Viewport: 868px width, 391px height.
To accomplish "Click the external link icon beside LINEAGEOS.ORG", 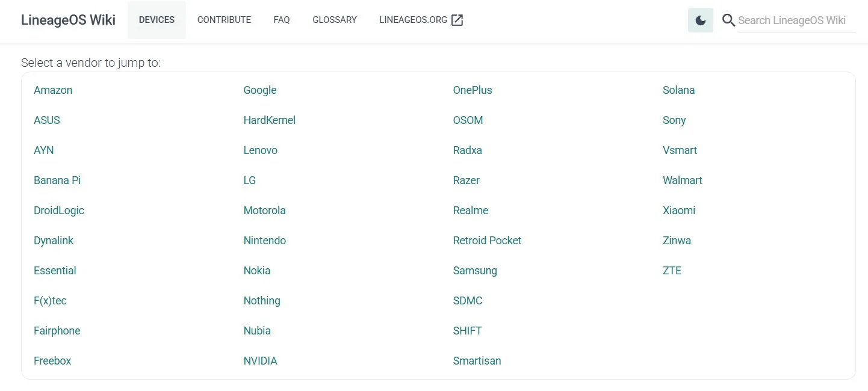I will [x=457, y=20].
